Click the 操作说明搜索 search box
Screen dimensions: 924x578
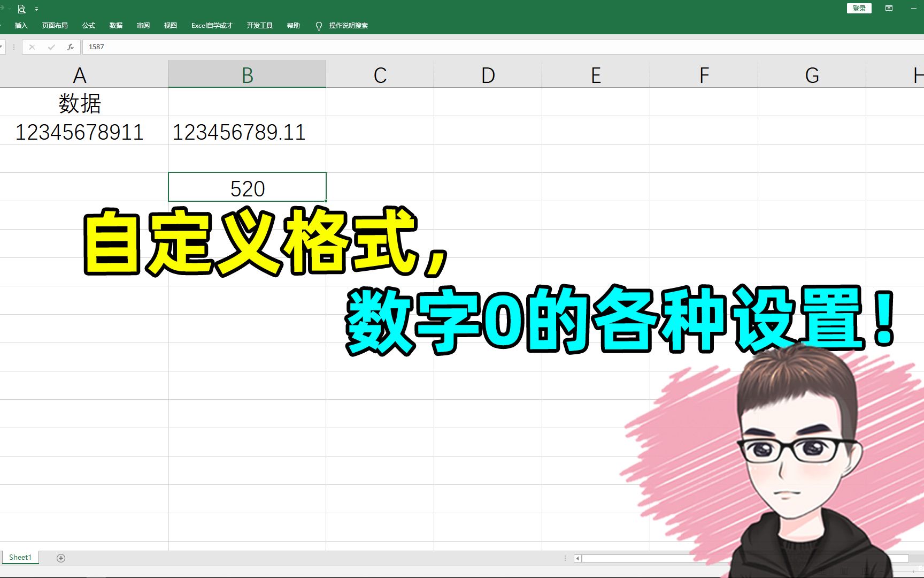(348, 26)
